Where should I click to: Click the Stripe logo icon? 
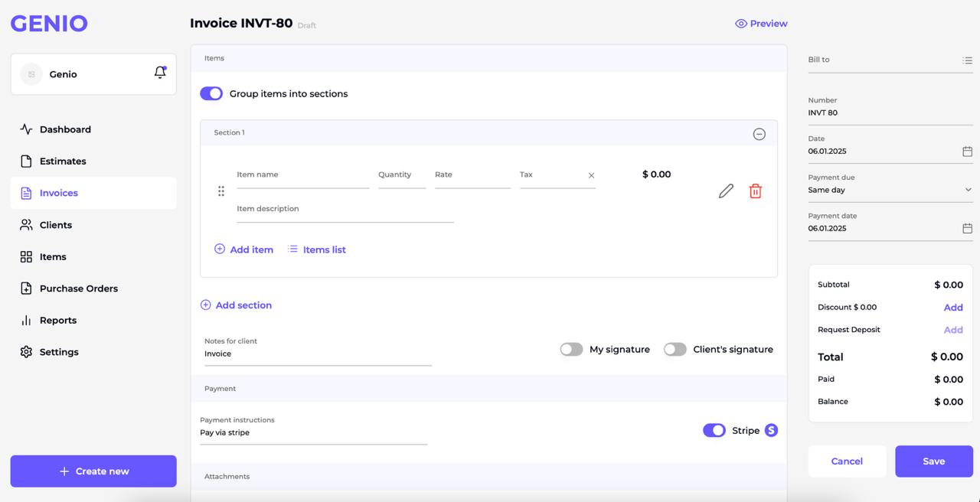tap(771, 430)
